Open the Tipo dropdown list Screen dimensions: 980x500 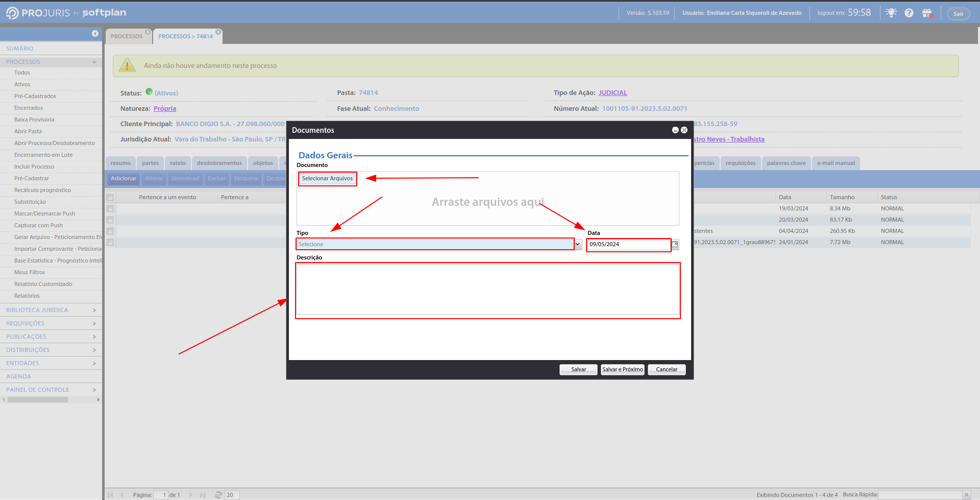click(x=578, y=245)
